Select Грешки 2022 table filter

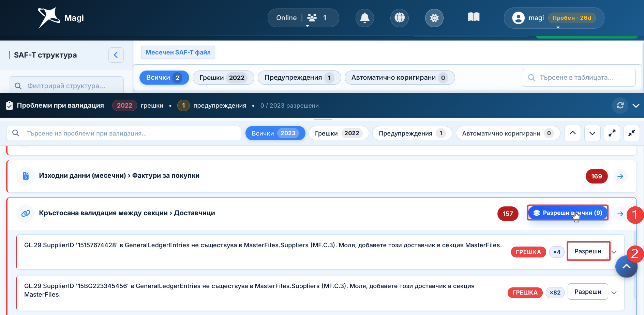[x=223, y=78]
